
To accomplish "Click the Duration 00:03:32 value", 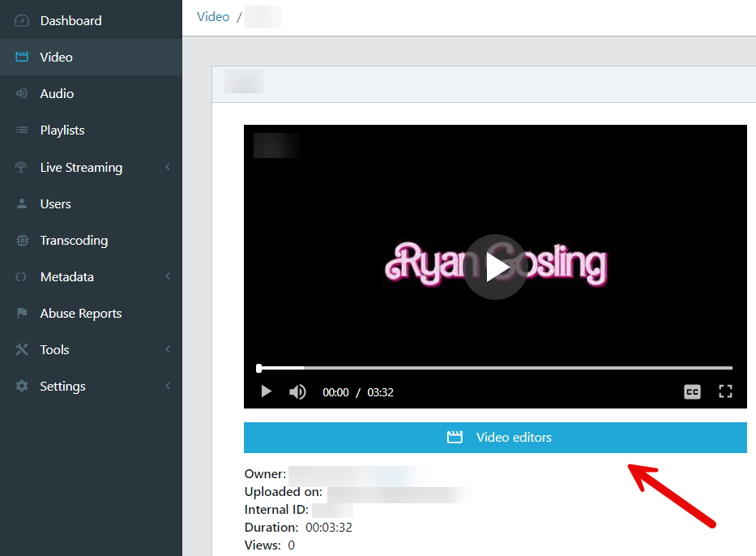I will 329,528.
